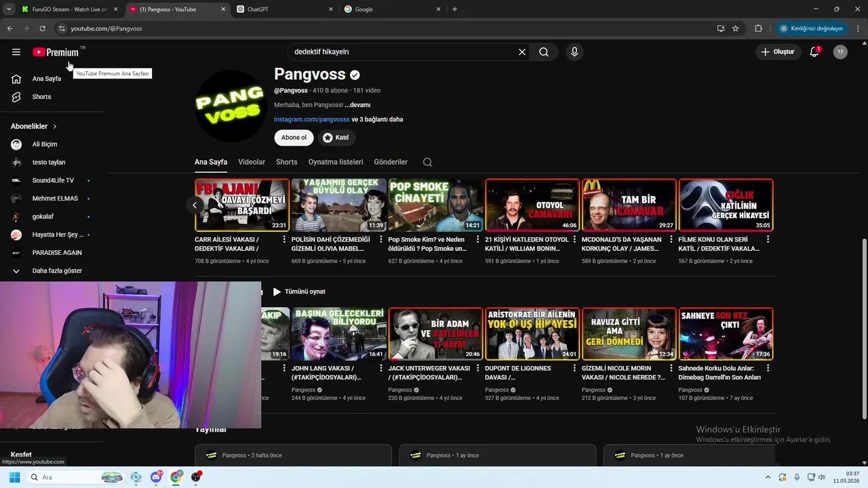Open the Pop Smoke Cinayeti thumbnail

tap(435, 205)
